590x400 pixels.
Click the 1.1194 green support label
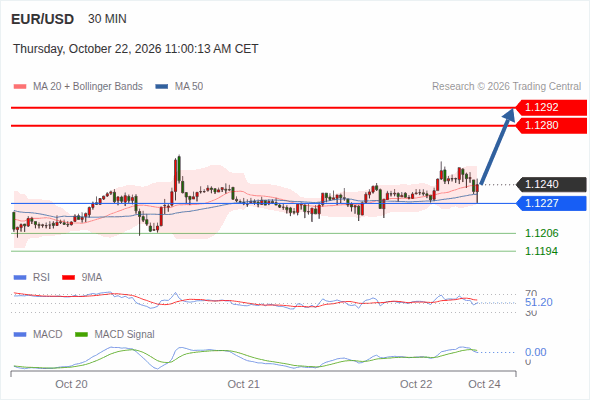[x=541, y=251]
